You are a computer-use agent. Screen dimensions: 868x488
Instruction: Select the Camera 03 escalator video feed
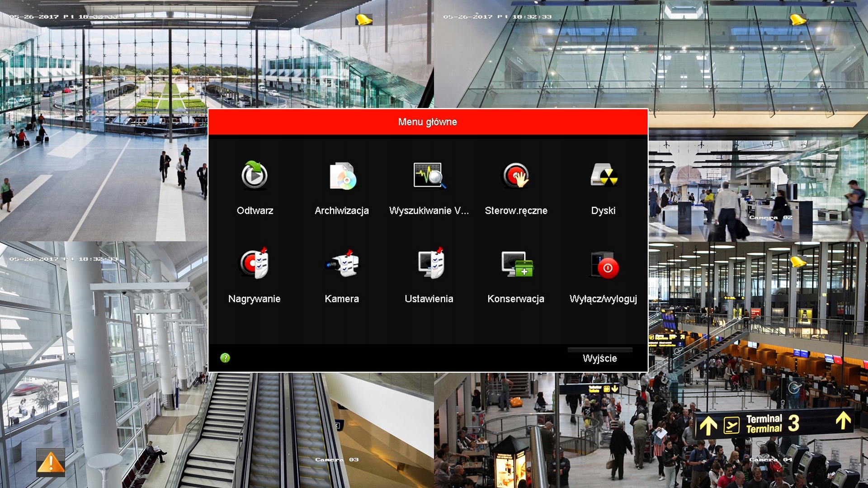click(289, 429)
